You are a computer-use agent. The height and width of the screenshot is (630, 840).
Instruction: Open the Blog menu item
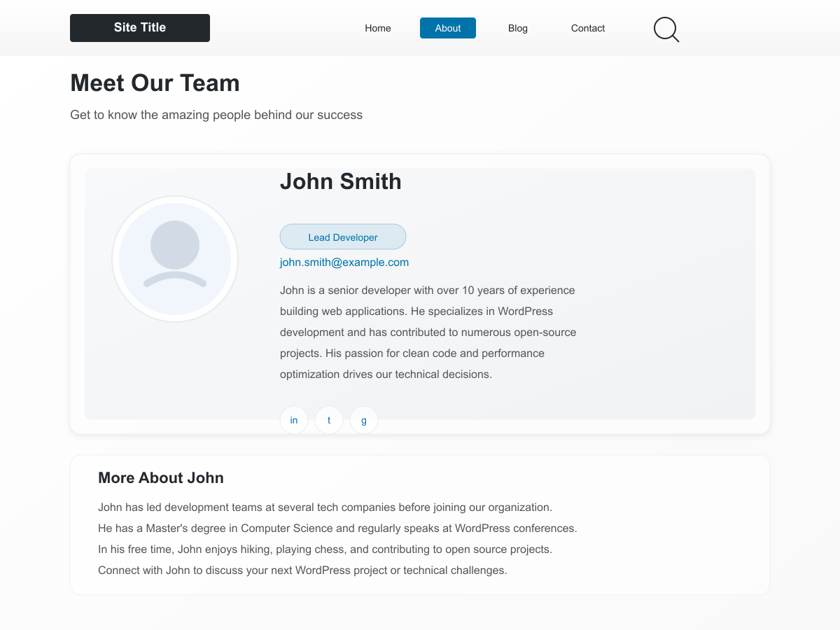(x=518, y=28)
